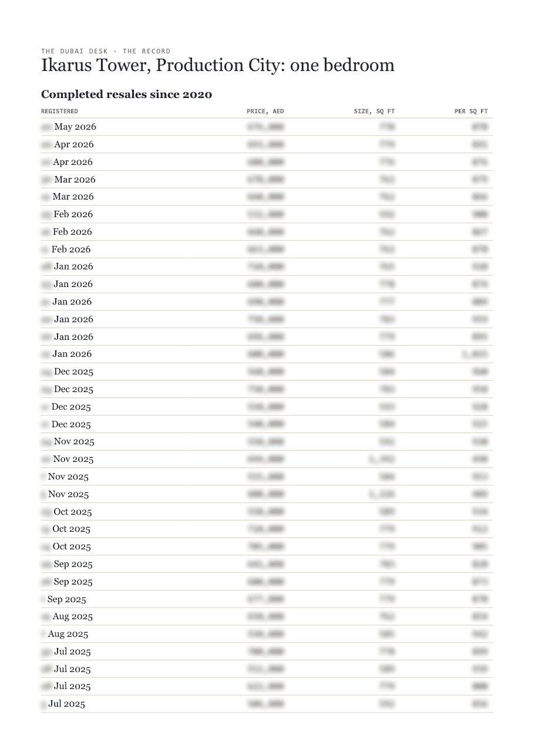535x756 pixels.
Task: Select the first Aug 2025 row date
Action: (x=67, y=616)
